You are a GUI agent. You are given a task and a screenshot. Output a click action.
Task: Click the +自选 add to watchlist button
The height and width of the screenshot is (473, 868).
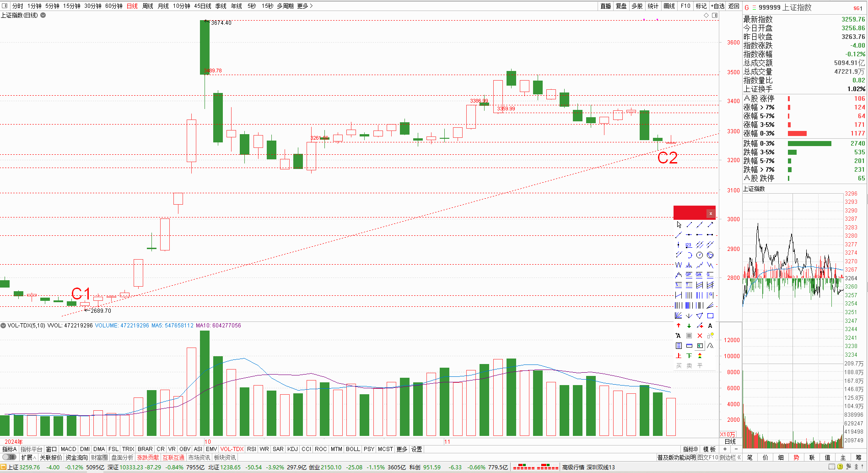717,6
